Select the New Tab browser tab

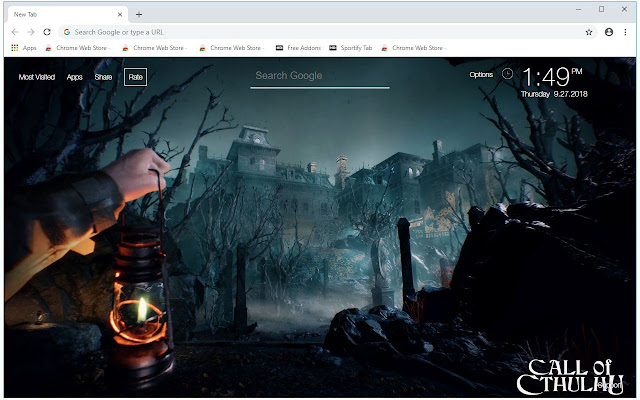pyautogui.click(x=67, y=15)
